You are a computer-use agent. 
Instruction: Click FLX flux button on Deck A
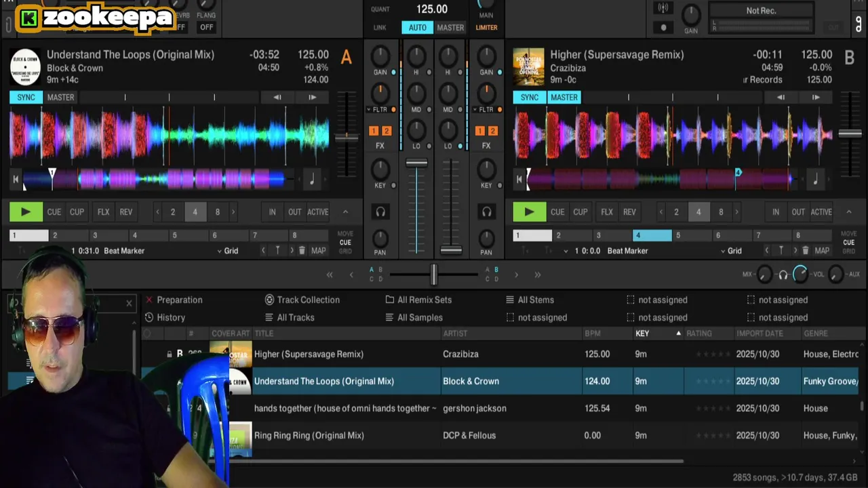pyautogui.click(x=103, y=212)
